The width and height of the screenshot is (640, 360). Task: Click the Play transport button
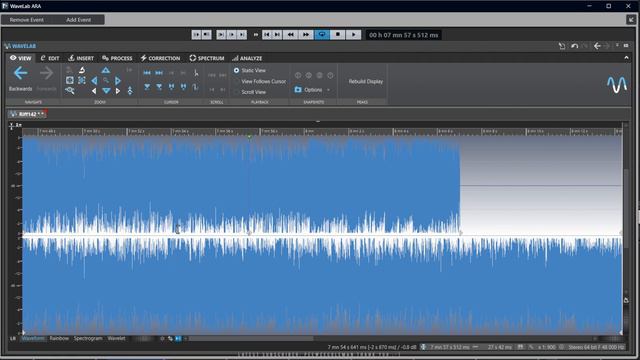coord(353,35)
